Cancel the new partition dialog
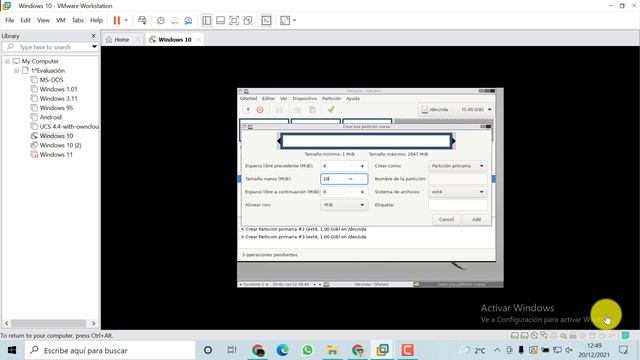 coord(446,220)
